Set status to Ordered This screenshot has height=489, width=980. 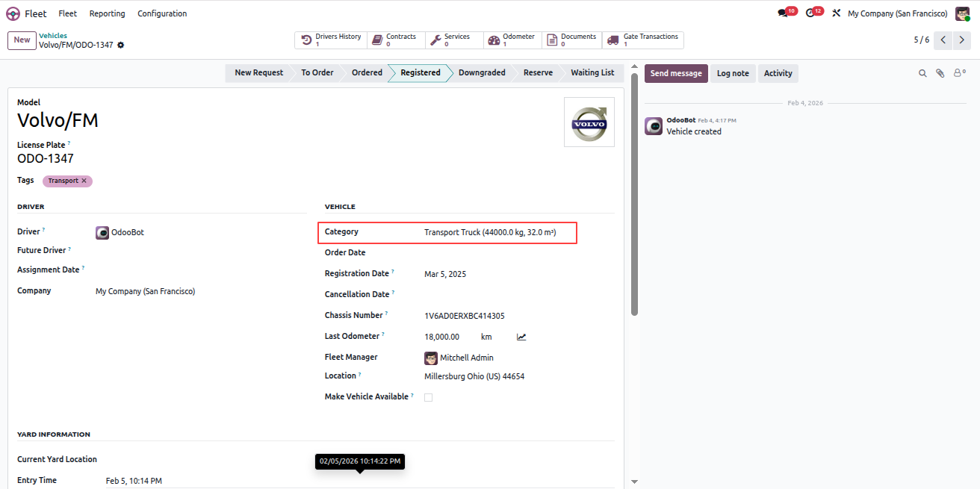coord(367,72)
